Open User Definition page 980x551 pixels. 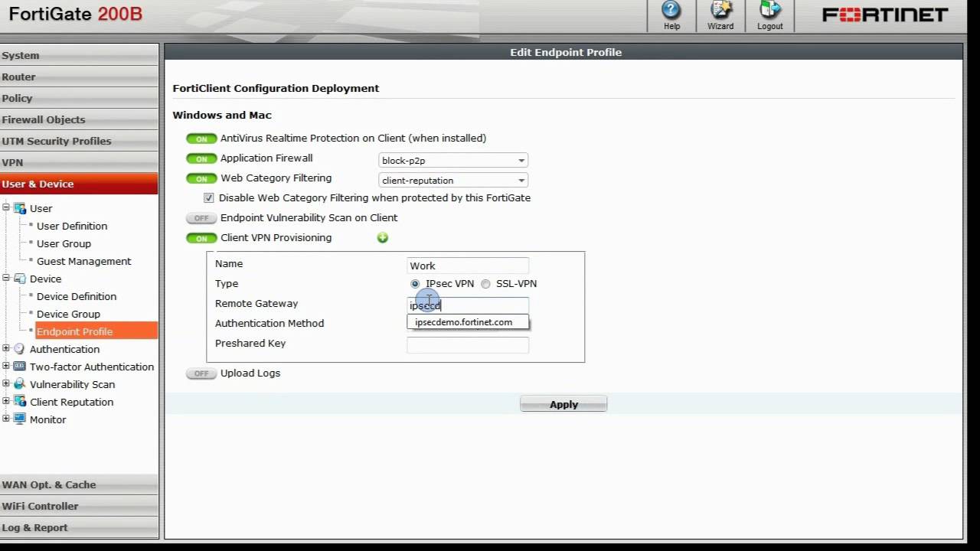[x=72, y=226]
